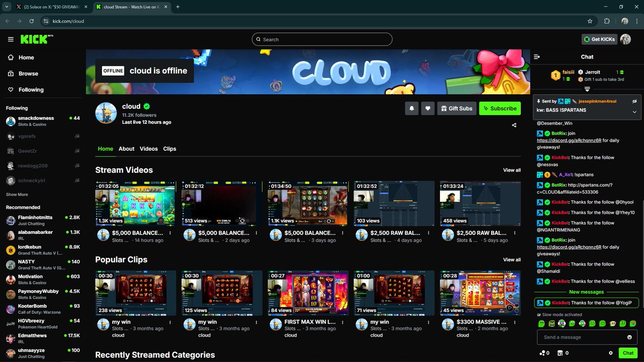644x362 pixels.
Task: Open the spartans.com affiliate link in chat
Action: (574, 188)
